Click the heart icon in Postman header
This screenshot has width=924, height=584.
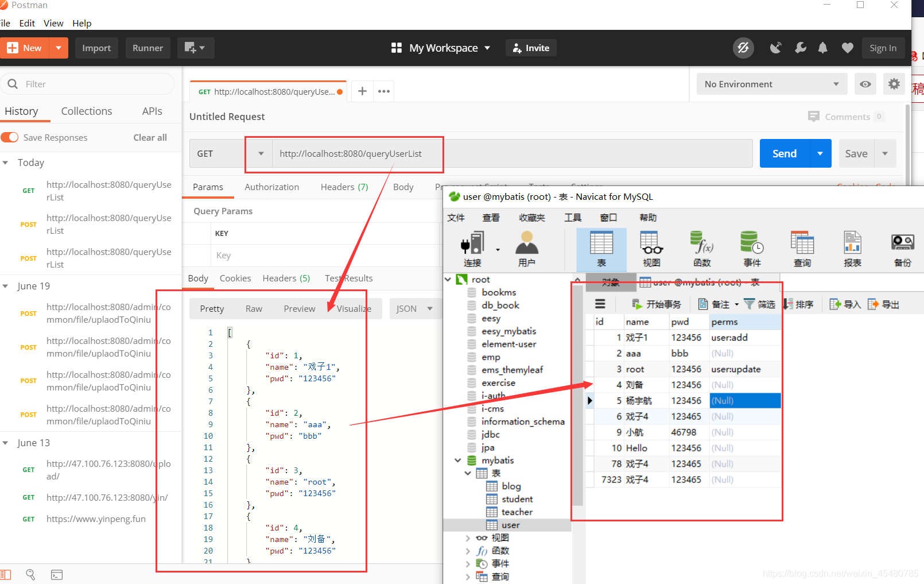(x=848, y=48)
